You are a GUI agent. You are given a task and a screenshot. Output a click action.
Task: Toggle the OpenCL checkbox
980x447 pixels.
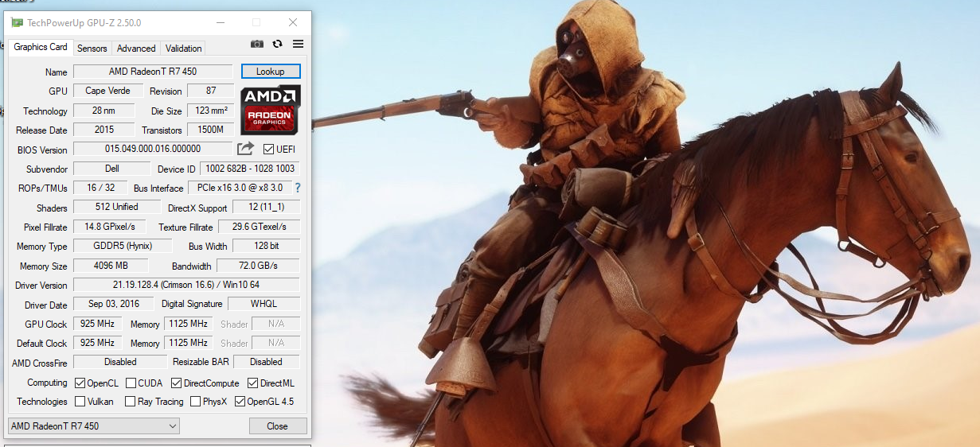tap(80, 383)
